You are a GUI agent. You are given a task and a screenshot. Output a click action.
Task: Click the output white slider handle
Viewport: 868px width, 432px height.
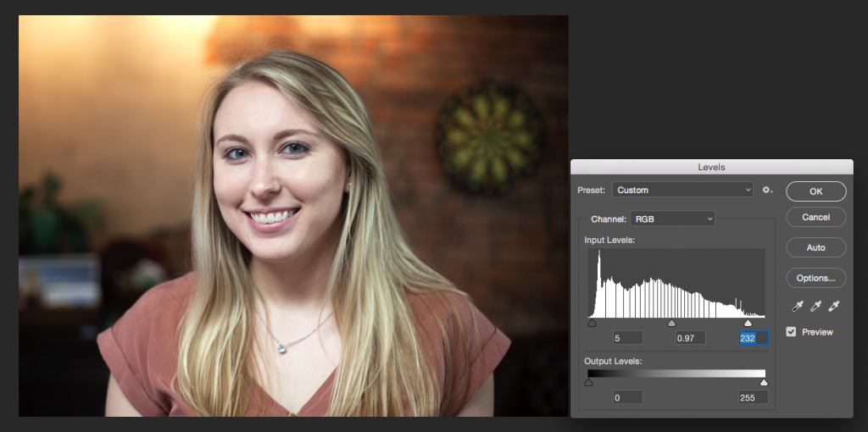(765, 382)
